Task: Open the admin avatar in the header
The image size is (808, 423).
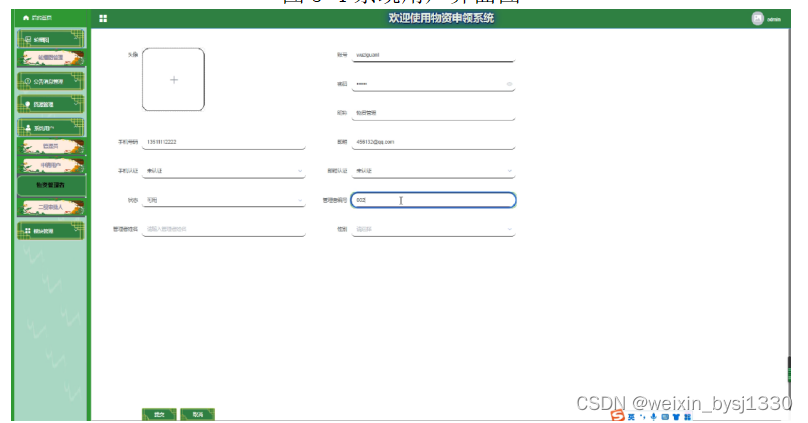Action: tap(757, 19)
